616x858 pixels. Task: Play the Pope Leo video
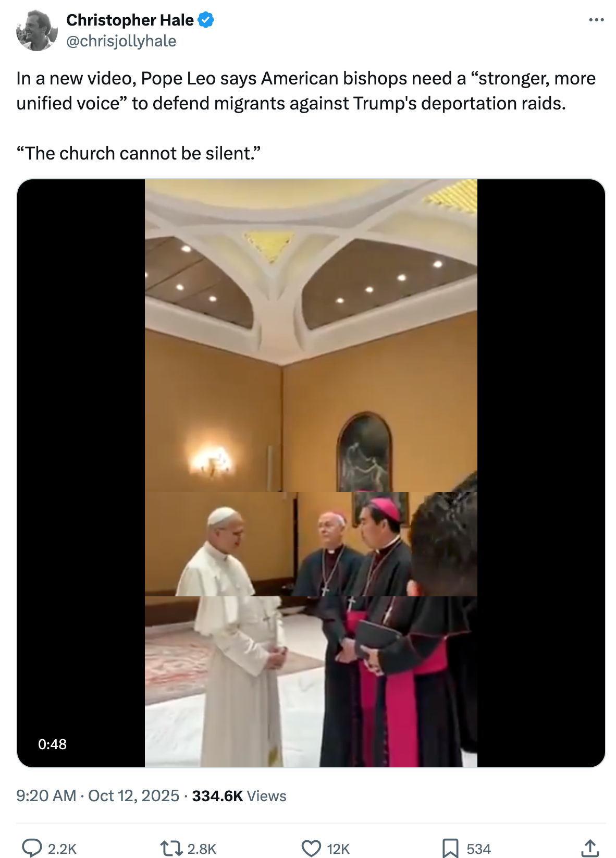(x=311, y=473)
